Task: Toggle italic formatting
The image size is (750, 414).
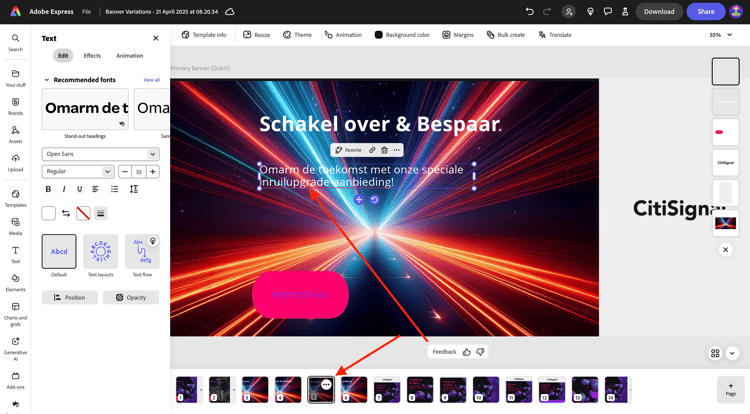Action: 64,189
